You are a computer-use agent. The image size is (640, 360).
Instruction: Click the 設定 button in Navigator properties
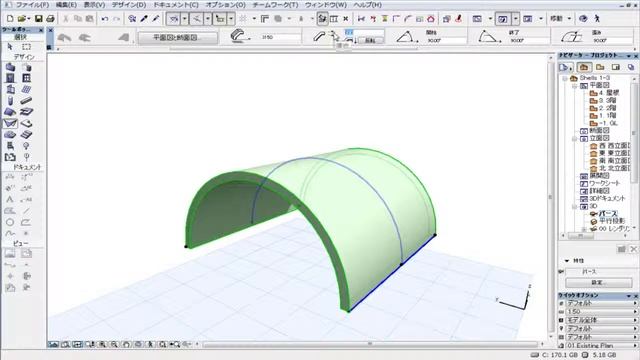pos(598,282)
